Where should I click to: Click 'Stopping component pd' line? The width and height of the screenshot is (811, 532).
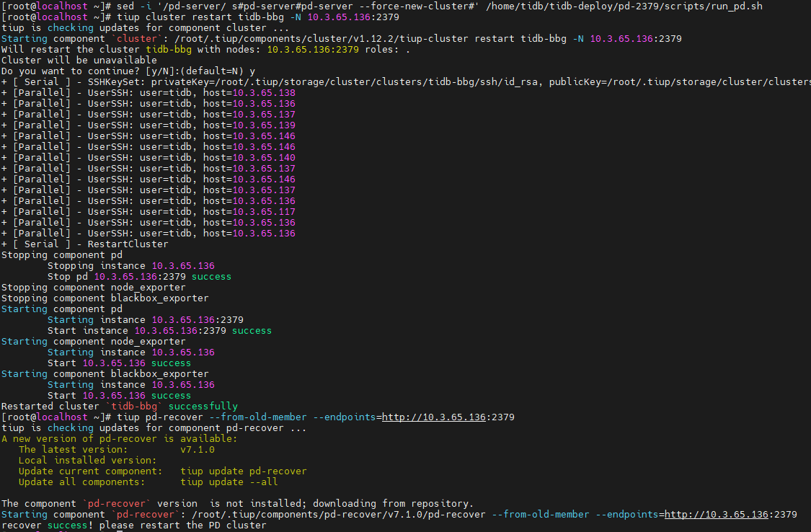(62, 255)
